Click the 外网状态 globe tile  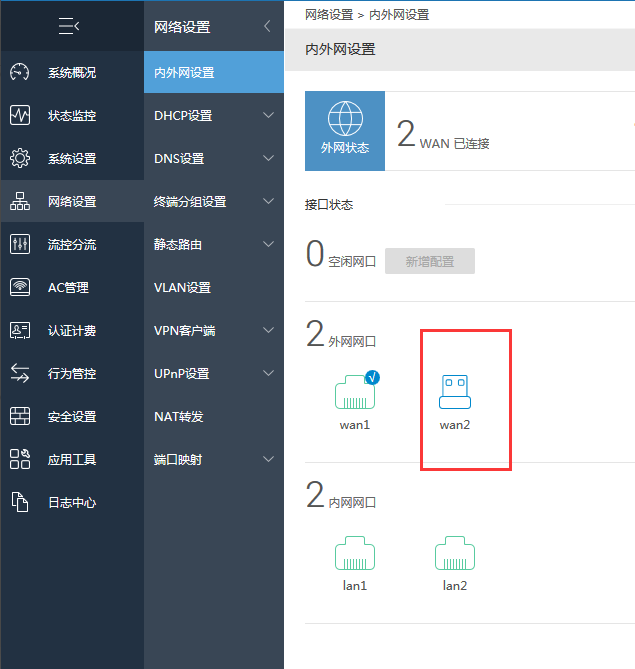[x=344, y=130]
